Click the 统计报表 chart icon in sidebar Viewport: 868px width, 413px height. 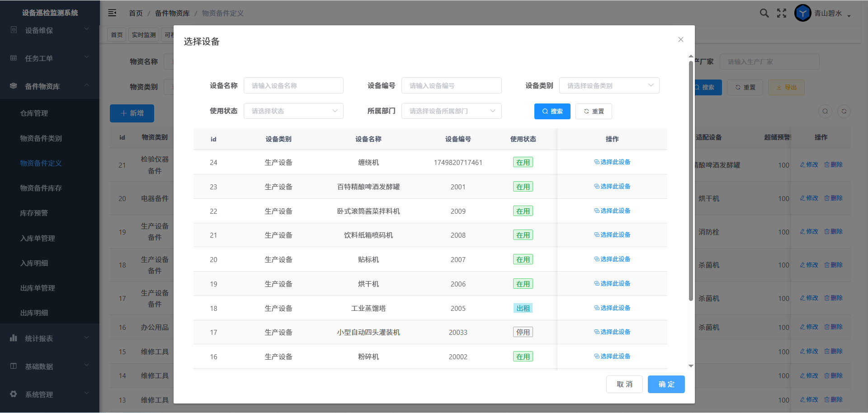point(14,338)
